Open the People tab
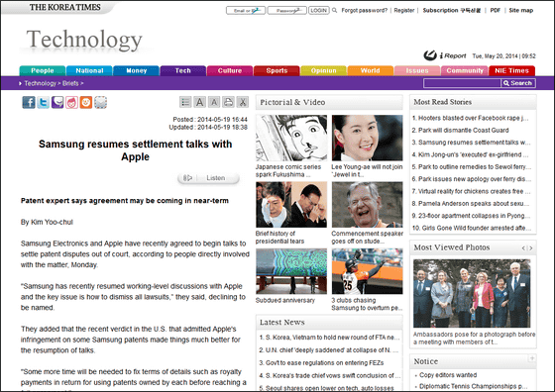 coord(43,70)
